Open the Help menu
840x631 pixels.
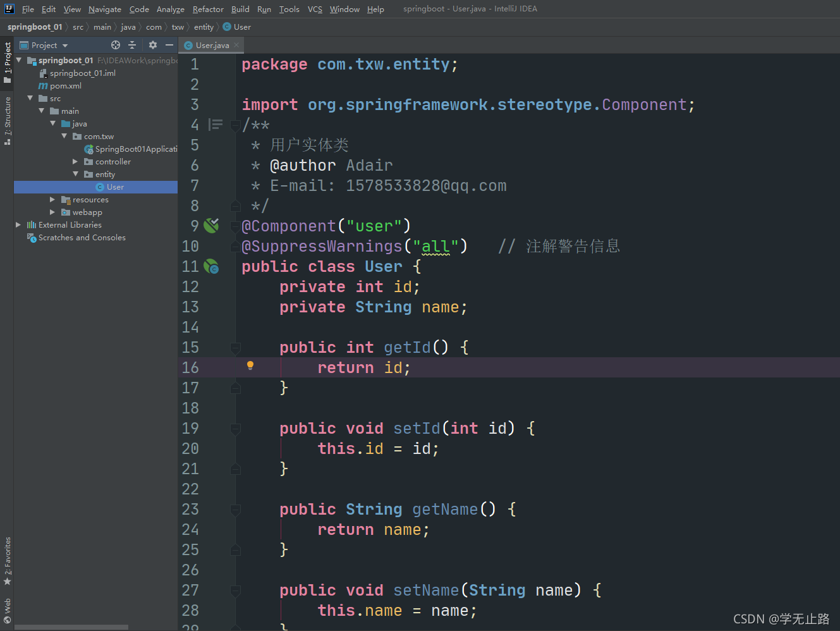375,9
